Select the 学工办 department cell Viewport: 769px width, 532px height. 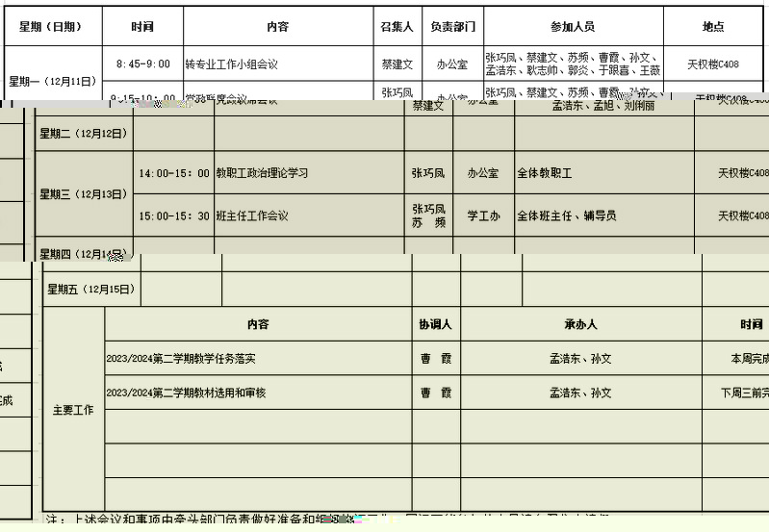click(483, 215)
